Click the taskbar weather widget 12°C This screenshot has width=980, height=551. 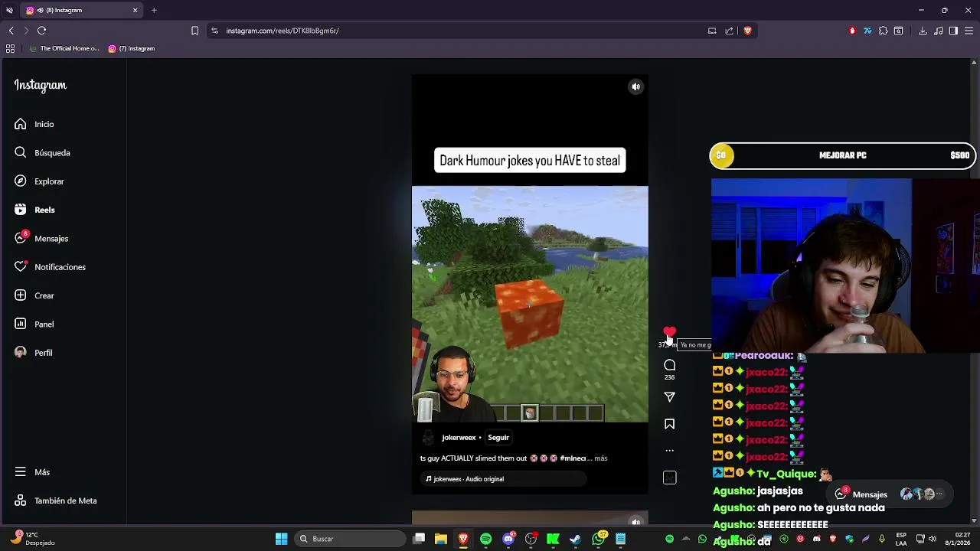(31, 539)
